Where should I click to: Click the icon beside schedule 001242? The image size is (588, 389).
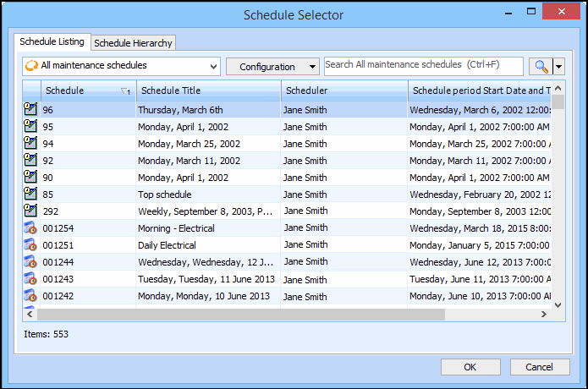tap(30, 295)
